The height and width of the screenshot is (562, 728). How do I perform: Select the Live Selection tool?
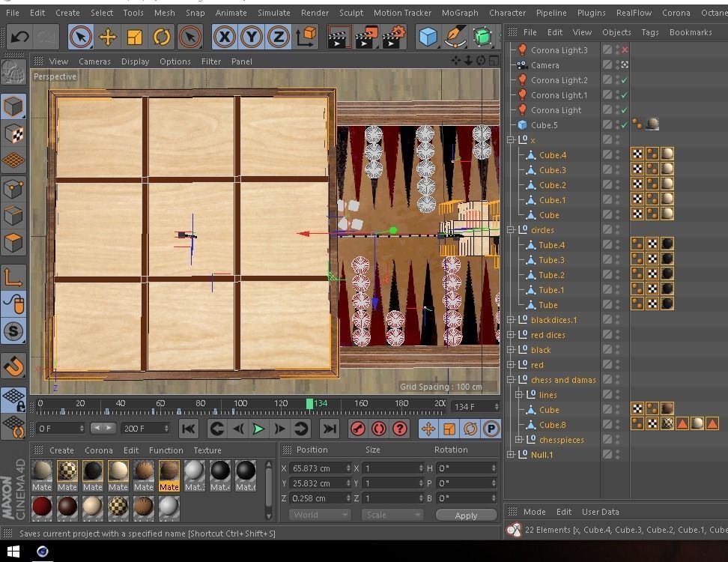81,37
